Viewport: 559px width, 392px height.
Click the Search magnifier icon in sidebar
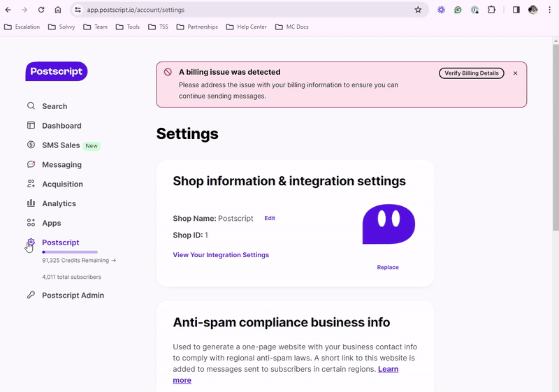pos(31,106)
